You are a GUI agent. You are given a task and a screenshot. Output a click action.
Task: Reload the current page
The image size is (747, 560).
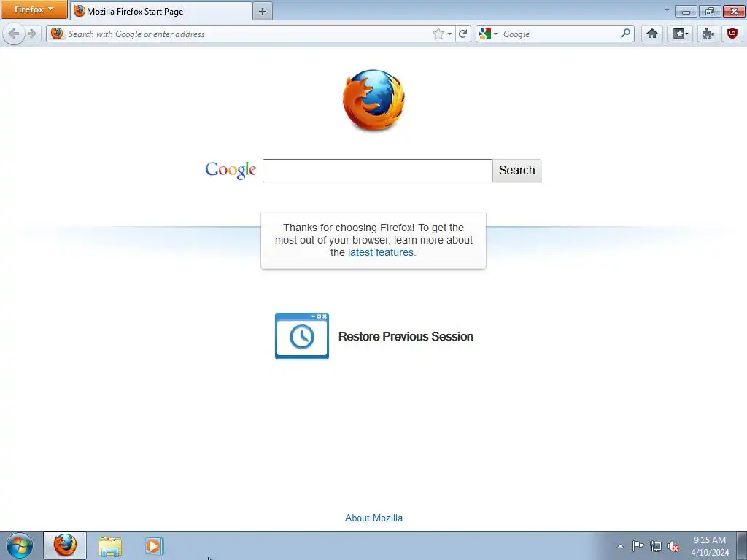[x=463, y=34]
